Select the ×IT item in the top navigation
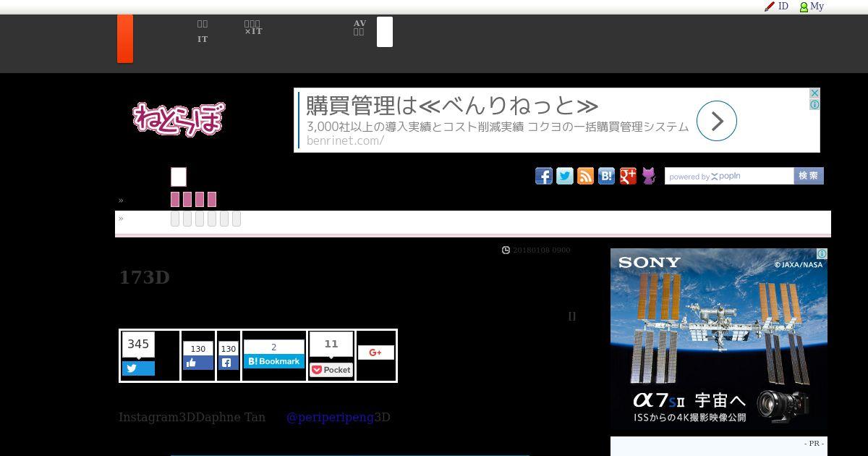 (253, 31)
